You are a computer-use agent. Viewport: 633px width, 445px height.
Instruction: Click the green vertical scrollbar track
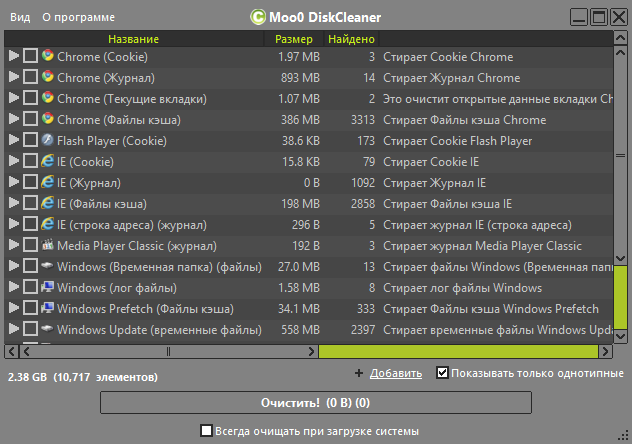620,298
